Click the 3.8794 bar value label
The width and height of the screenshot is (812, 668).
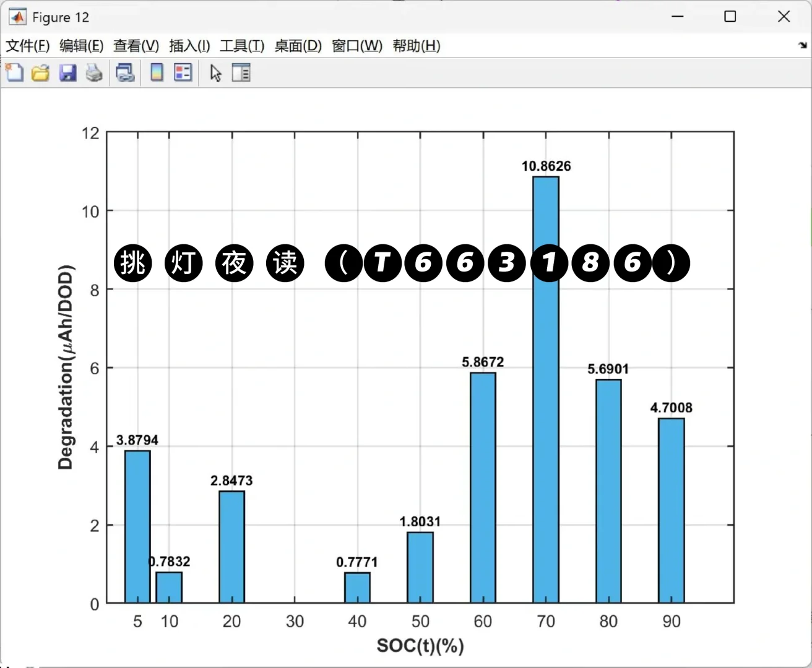[137, 440]
